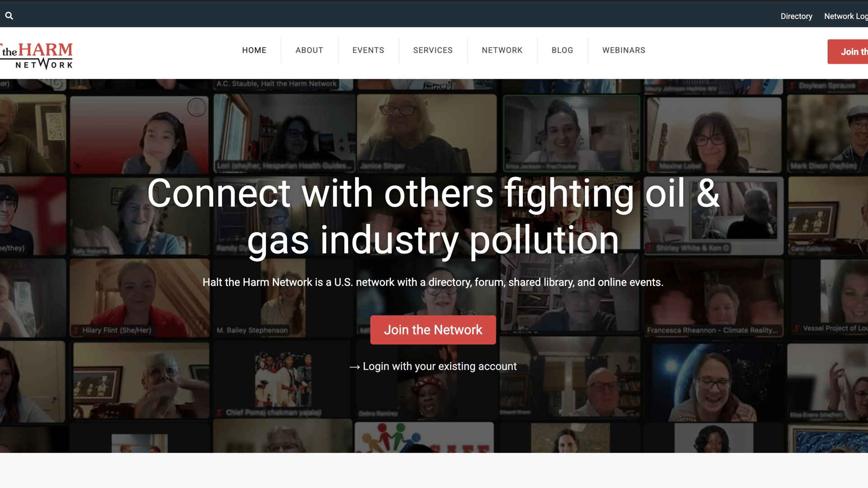The image size is (868, 488).
Task: Open the SERVICES menu item
Action: 433,50
